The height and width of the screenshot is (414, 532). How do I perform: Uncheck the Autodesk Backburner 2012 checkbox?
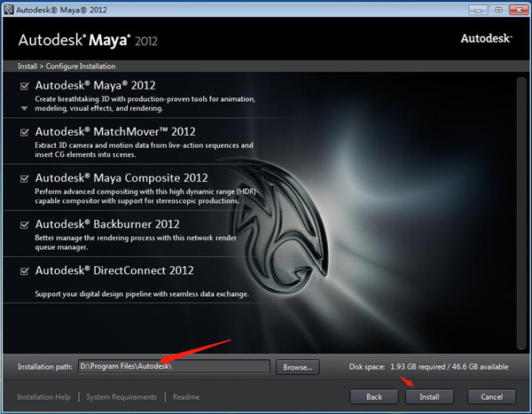[25, 224]
